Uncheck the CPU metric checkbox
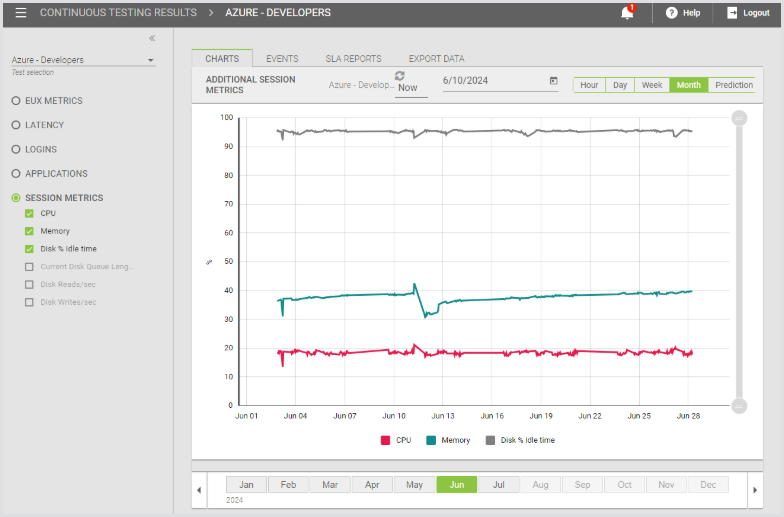This screenshot has height=517, width=784. [x=30, y=213]
